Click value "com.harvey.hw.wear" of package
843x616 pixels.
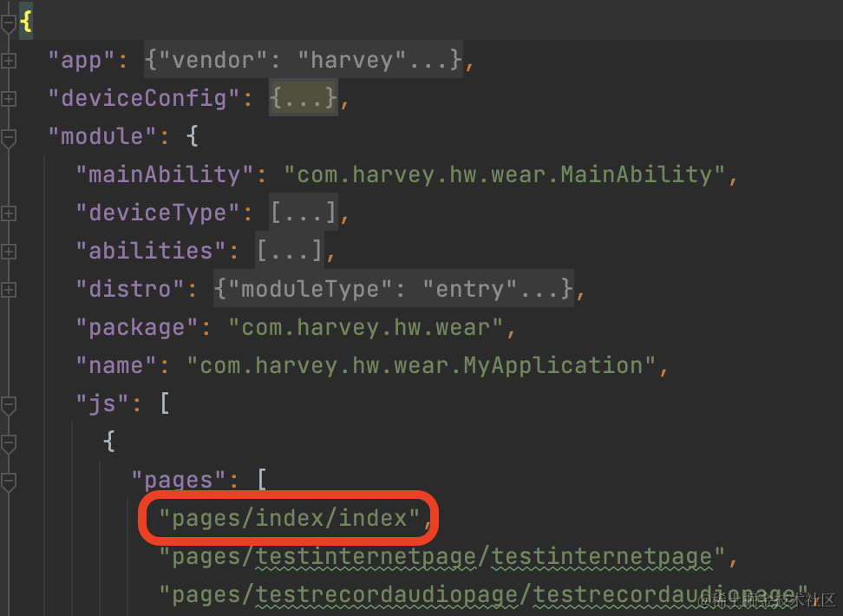[366, 327]
